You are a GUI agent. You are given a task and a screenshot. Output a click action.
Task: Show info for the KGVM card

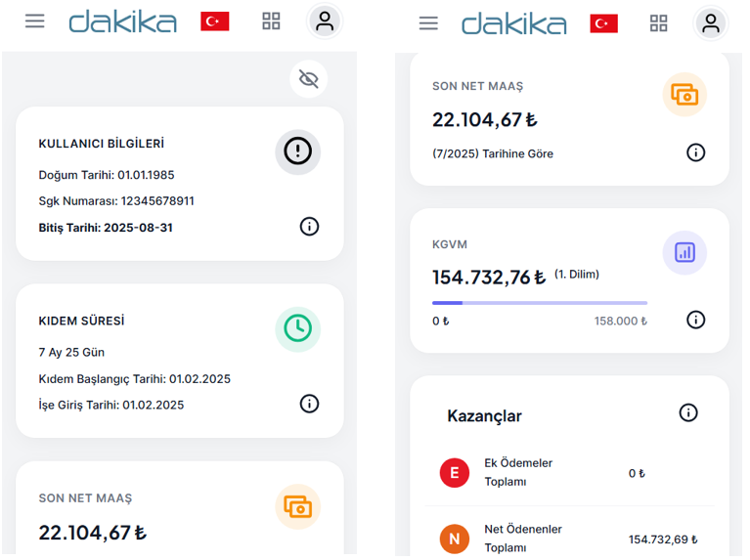tap(695, 320)
